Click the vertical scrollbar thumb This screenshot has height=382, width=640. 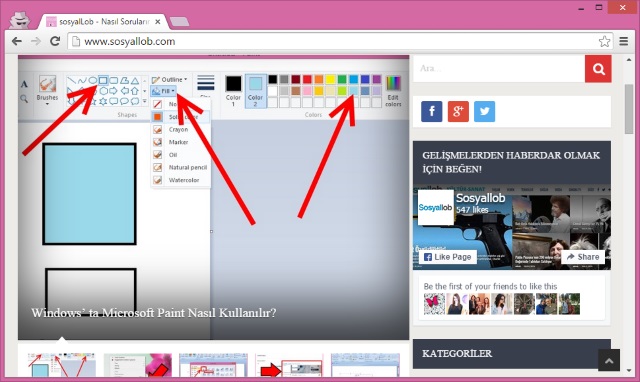click(x=629, y=109)
